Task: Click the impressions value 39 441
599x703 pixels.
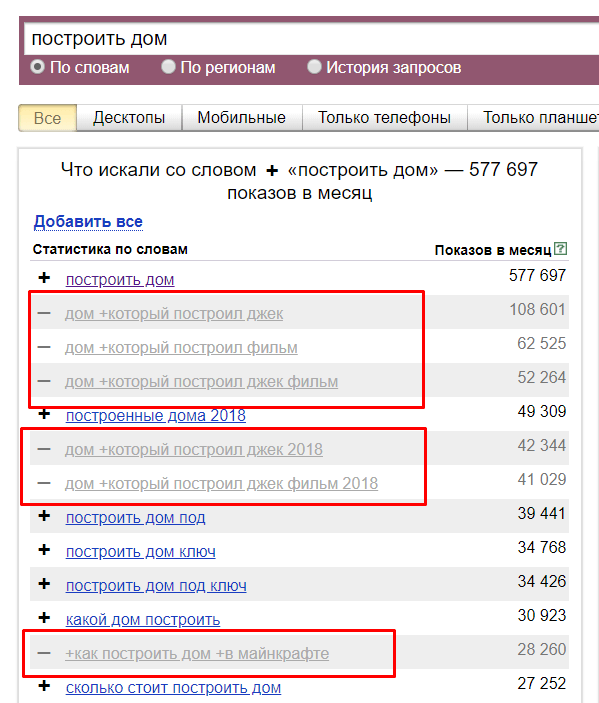Action: pos(542,513)
